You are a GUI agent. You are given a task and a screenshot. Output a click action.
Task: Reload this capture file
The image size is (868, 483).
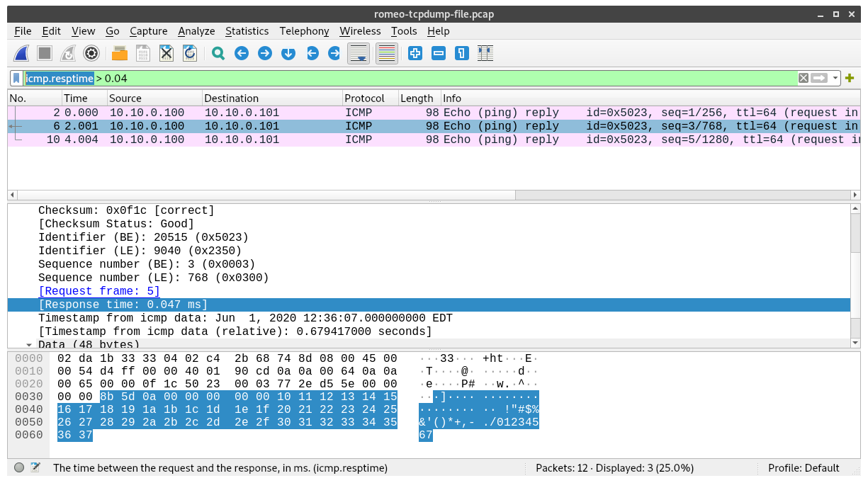[x=190, y=53]
